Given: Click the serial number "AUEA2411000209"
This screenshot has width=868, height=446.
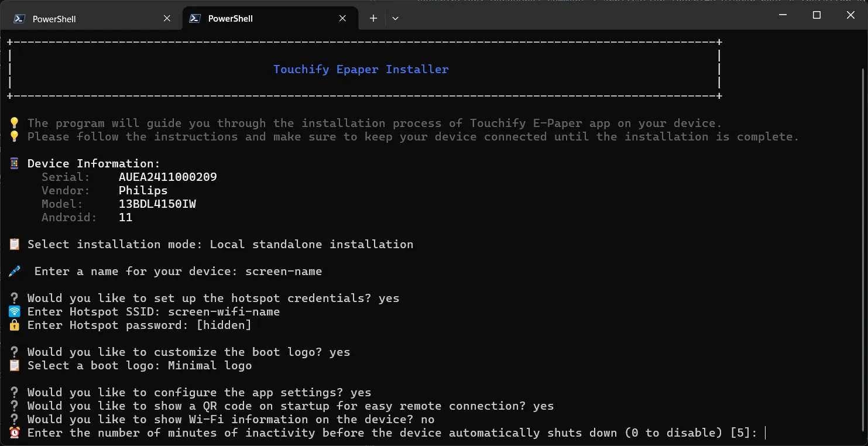Looking at the screenshot, I should coord(168,177).
